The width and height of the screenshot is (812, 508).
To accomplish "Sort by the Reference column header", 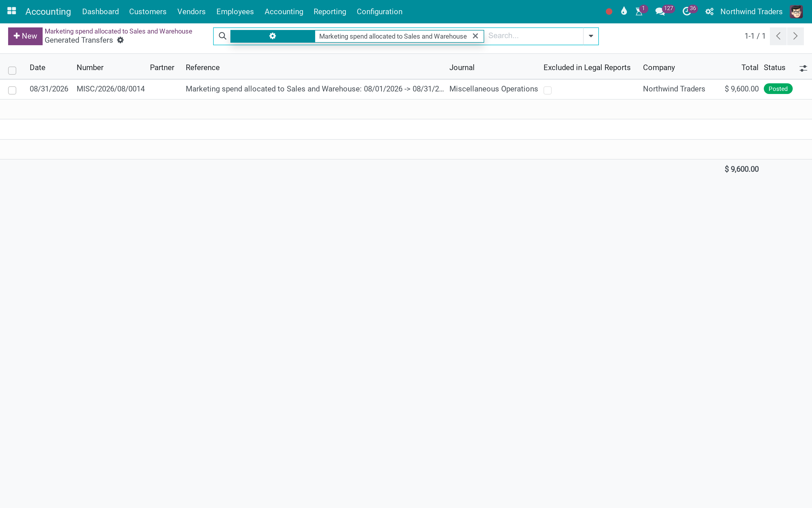I will (203, 67).
